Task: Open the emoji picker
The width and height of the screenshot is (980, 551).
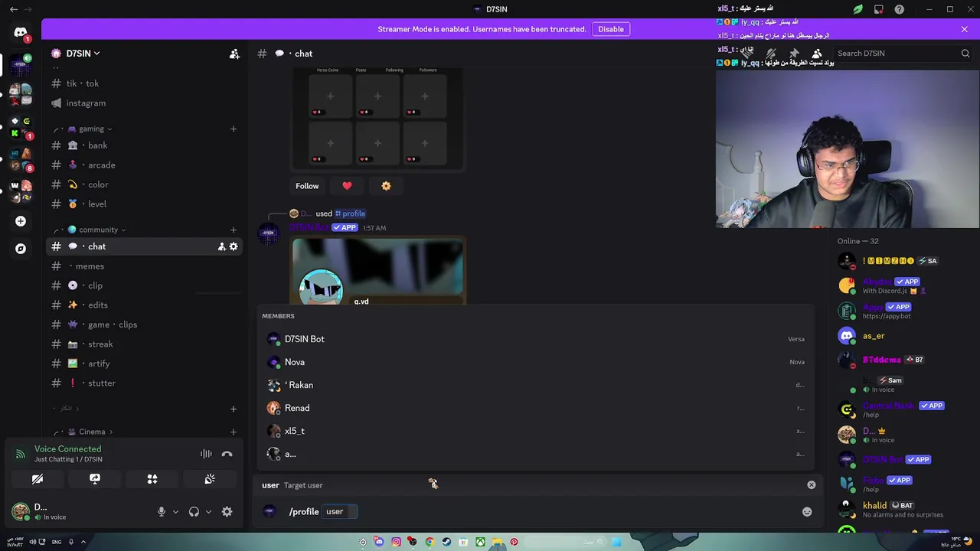Action: (807, 512)
